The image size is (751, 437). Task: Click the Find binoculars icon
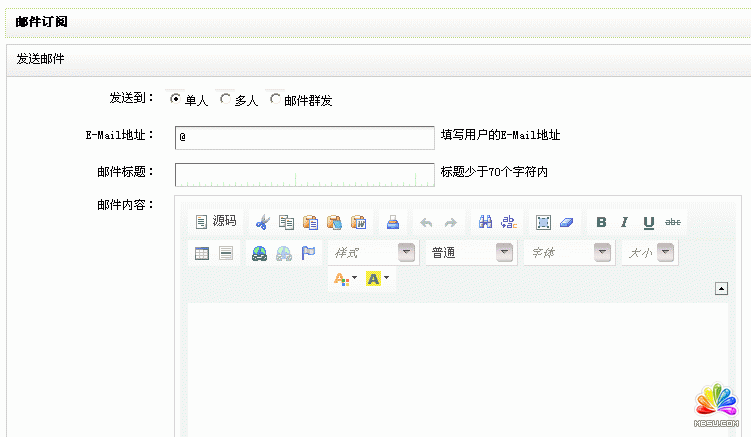click(485, 222)
